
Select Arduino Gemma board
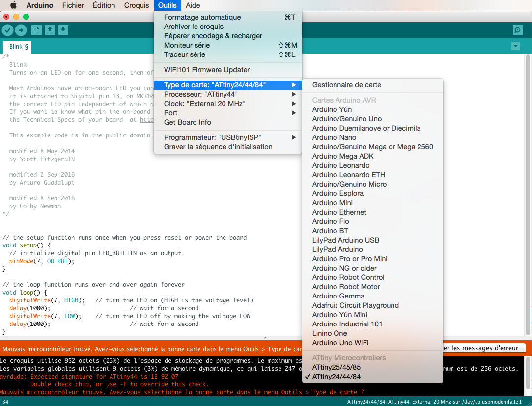[x=372, y=296]
